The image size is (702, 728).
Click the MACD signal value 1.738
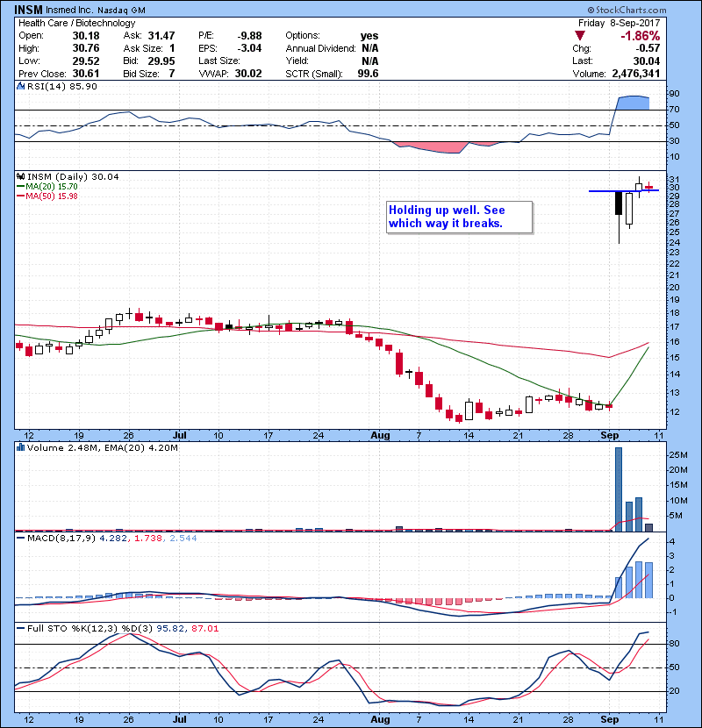148,539
